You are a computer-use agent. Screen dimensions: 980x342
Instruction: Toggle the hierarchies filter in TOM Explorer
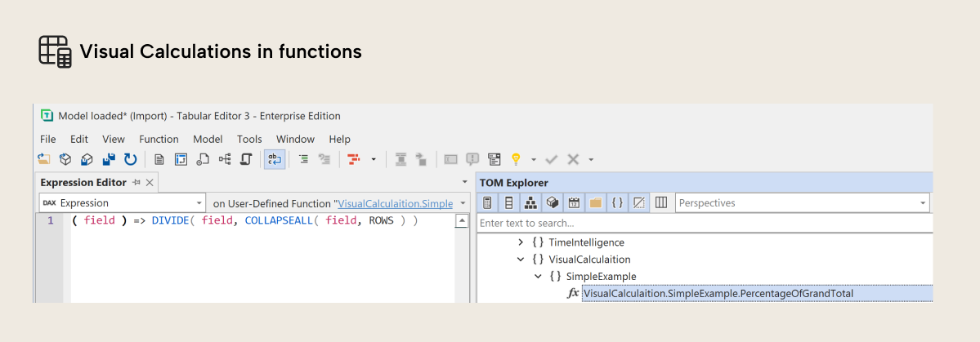(530, 202)
